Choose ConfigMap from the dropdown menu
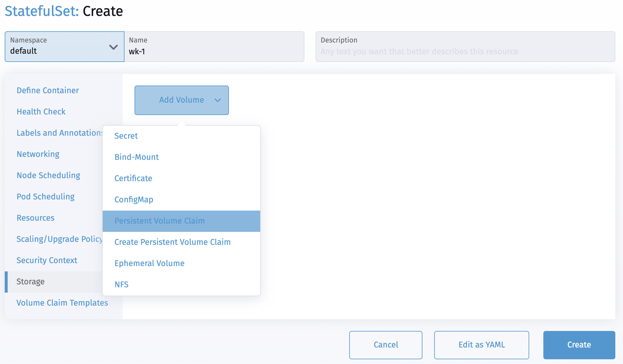The image size is (623, 364). pos(134,199)
